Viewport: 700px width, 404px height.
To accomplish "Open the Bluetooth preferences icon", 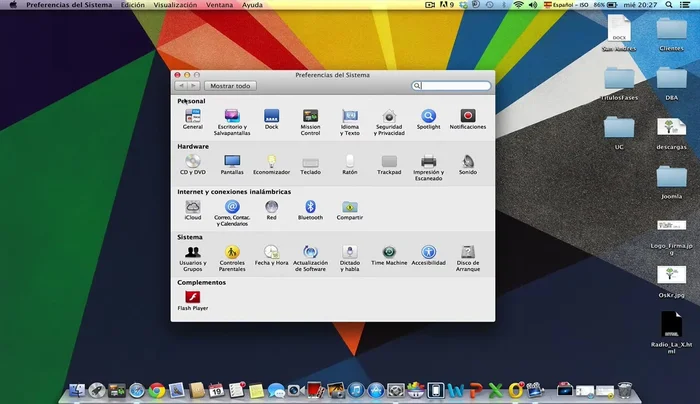I will (x=310, y=207).
